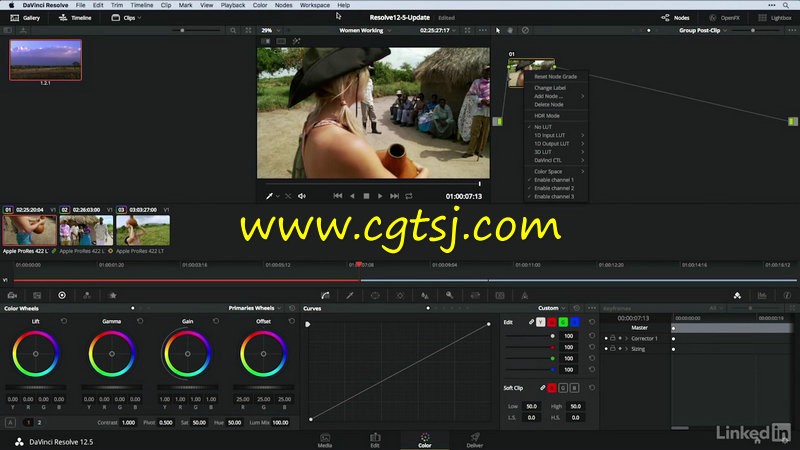800x450 pixels.
Task: Open the Power Window palette icon
Action: (x=375, y=295)
